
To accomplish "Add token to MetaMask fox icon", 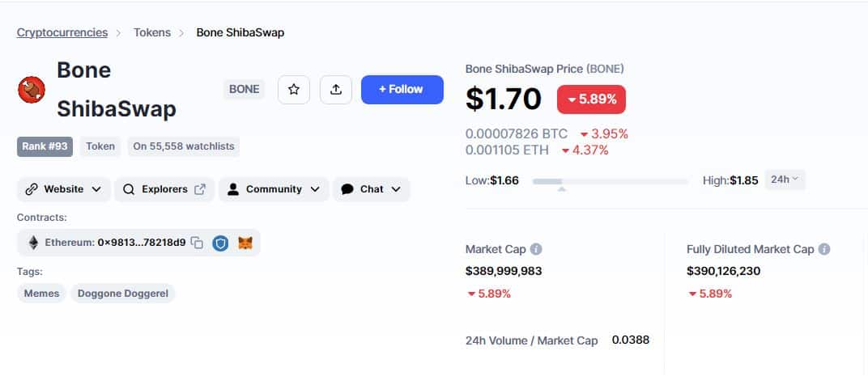I will click(245, 243).
